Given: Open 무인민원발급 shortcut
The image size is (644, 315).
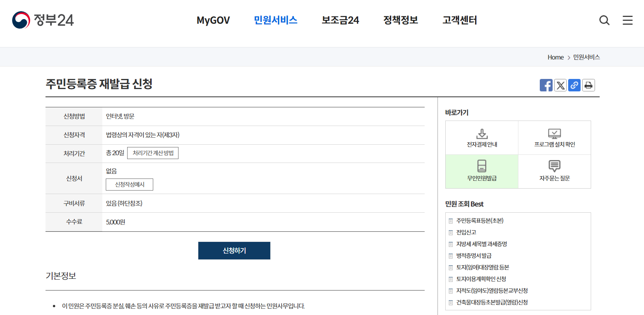Looking at the screenshot, I should pos(482,171).
